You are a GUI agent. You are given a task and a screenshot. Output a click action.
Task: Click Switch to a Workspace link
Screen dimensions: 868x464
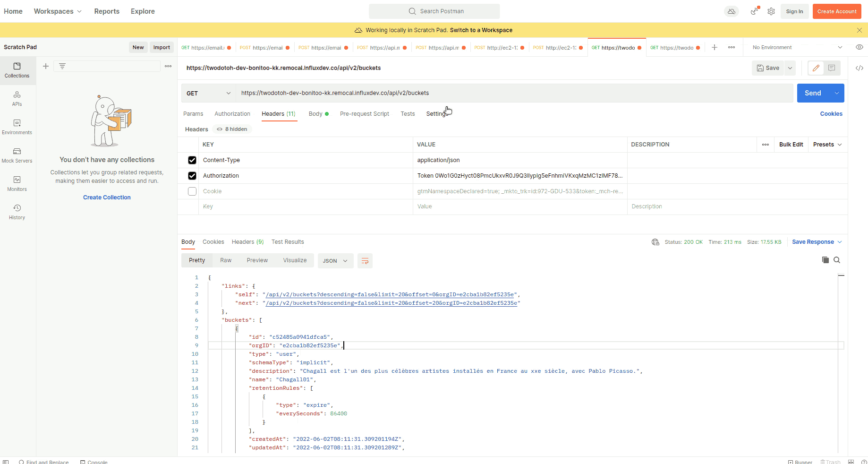pyautogui.click(x=481, y=30)
